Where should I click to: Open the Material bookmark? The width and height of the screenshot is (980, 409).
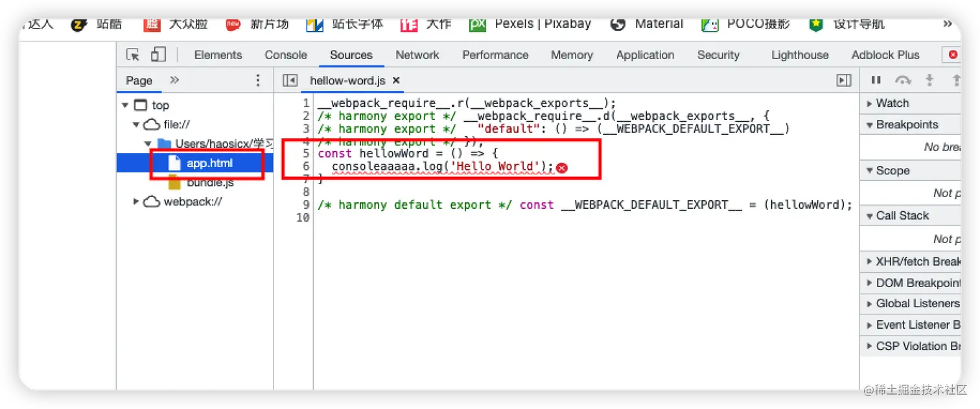(647, 24)
